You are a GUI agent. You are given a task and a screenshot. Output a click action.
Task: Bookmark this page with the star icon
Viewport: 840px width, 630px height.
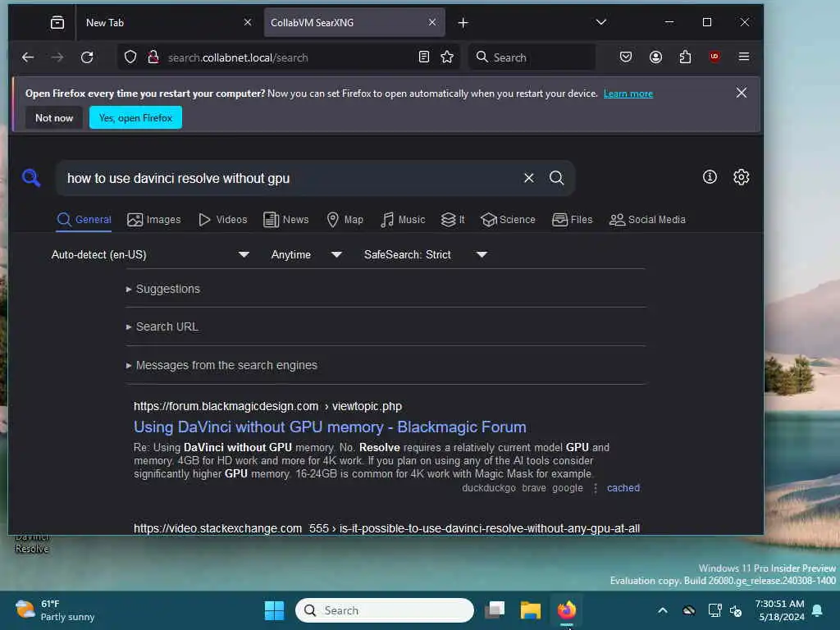[x=447, y=57]
